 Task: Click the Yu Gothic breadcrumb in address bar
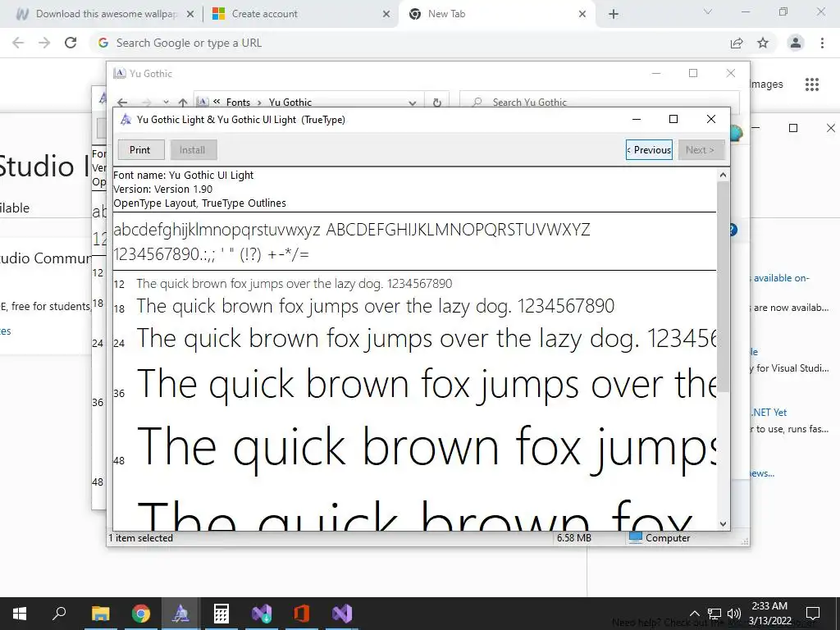tap(290, 103)
